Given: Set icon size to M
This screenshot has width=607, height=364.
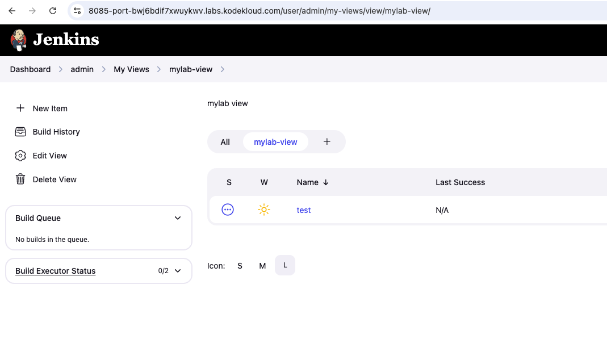Looking at the screenshot, I should [262, 266].
